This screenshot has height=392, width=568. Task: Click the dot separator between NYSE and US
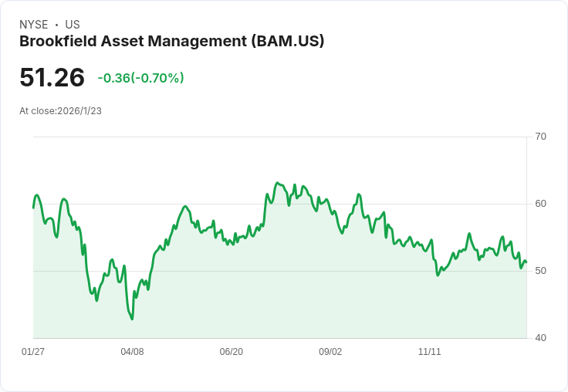coord(56,25)
